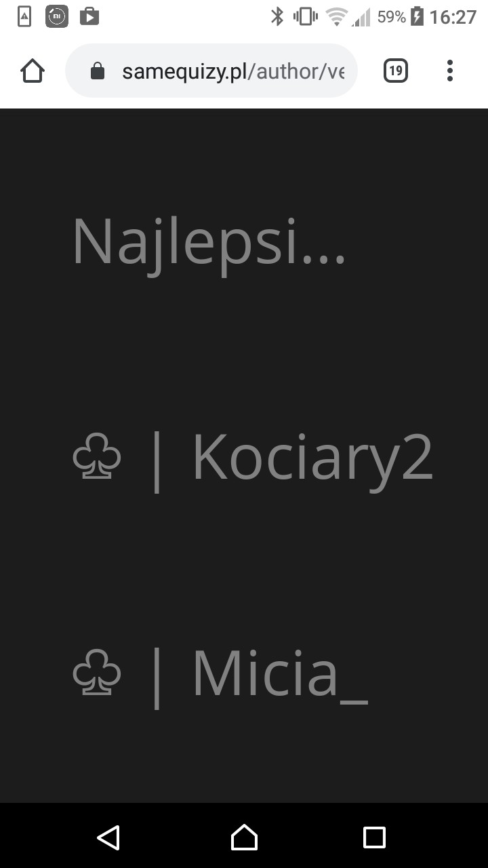The height and width of the screenshot is (868, 488).
Task: Tap the padlock site security icon
Action: pos(98,71)
